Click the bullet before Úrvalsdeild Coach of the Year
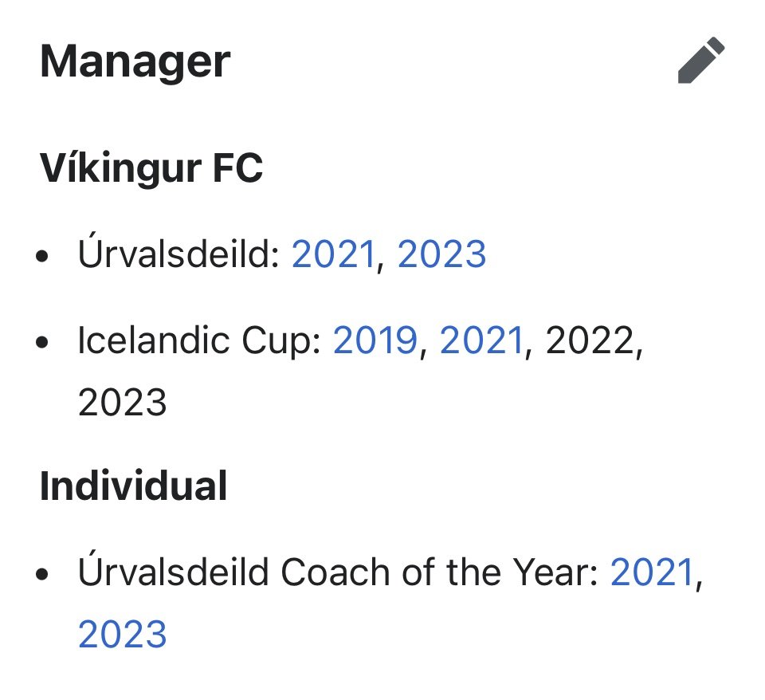 pos(42,574)
